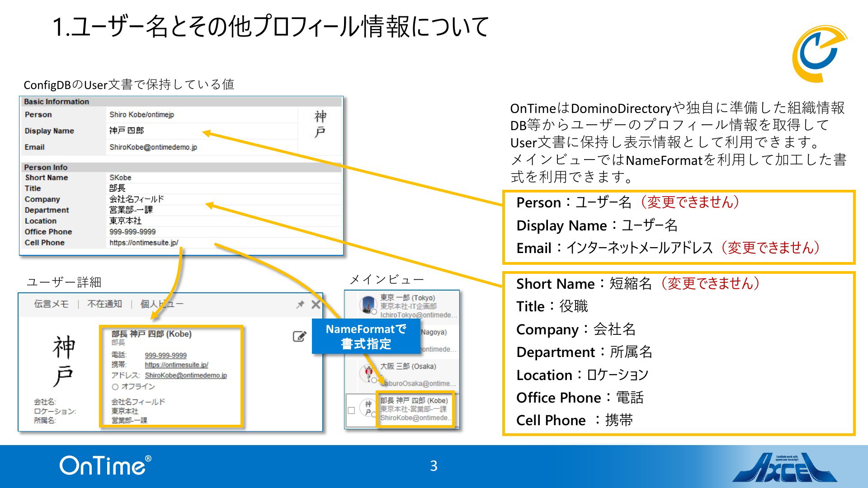Open https://ontimesuite.jp/ link in user detail
The height and width of the screenshot is (488, 868).
tap(176, 365)
